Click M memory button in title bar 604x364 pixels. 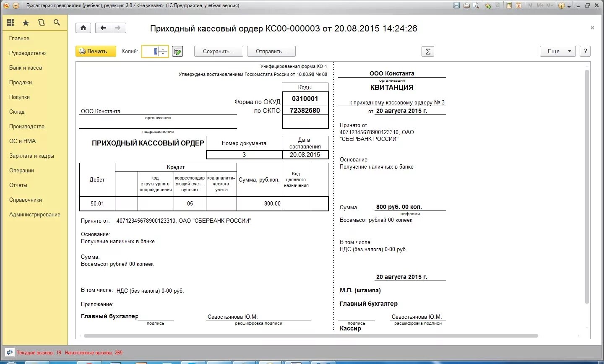coord(531,5)
